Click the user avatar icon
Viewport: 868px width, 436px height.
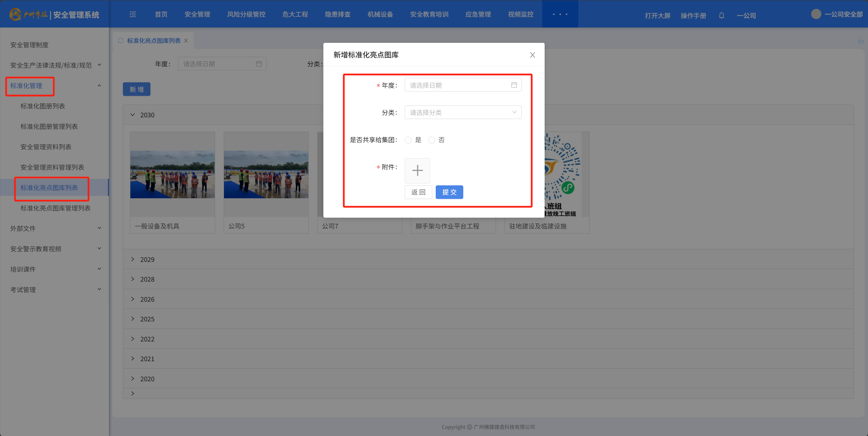[x=816, y=14]
